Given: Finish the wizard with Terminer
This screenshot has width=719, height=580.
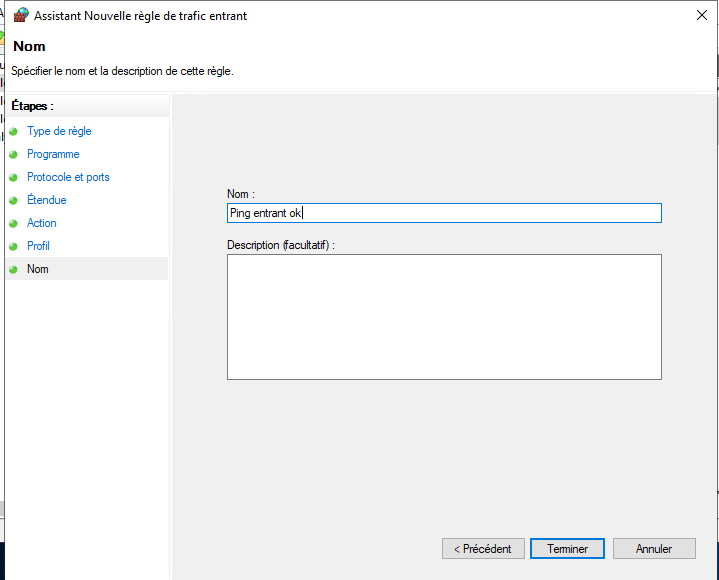Looking at the screenshot, I should 567,549.
